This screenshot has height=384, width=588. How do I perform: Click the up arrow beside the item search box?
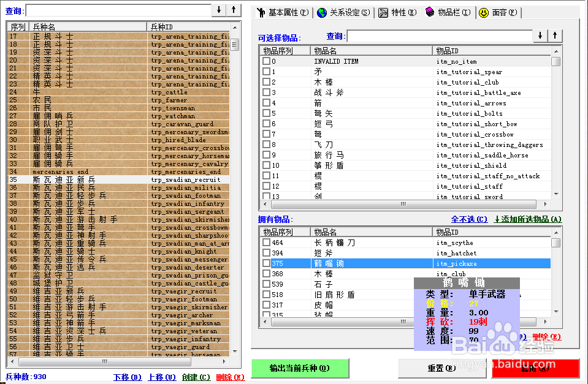[x=555, y=36]
